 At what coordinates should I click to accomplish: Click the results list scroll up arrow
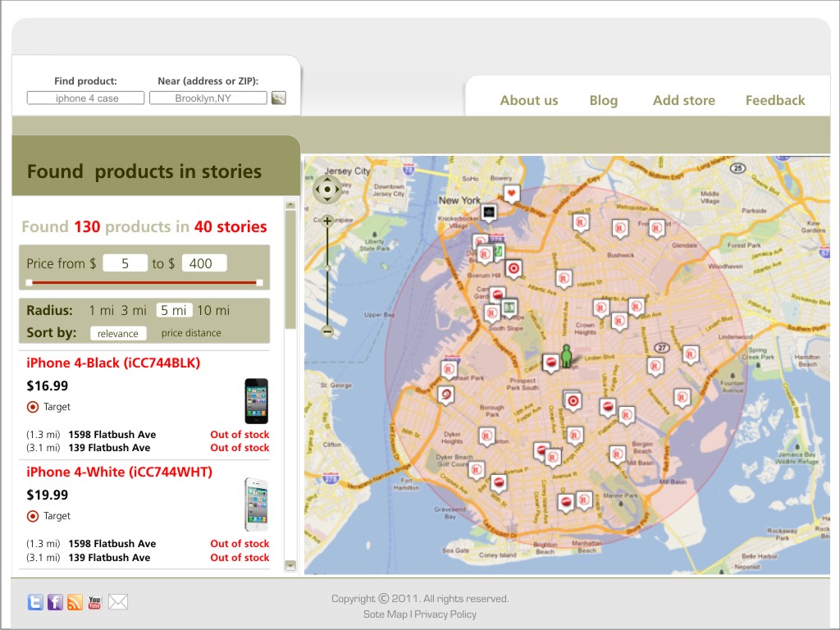click(x=290, y=204)
